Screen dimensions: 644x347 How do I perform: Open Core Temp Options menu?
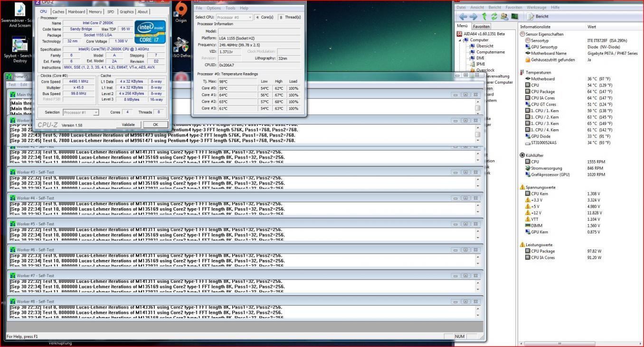pyautogui.click(x=214, y=8)
